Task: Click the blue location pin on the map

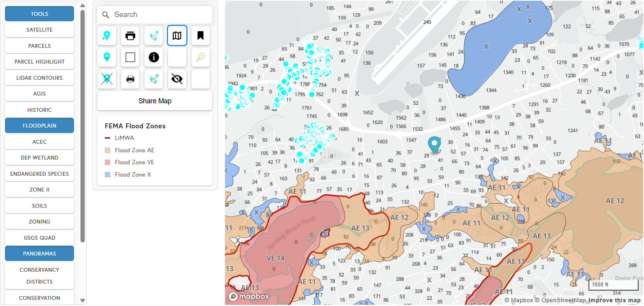Action: coord(434,145)
